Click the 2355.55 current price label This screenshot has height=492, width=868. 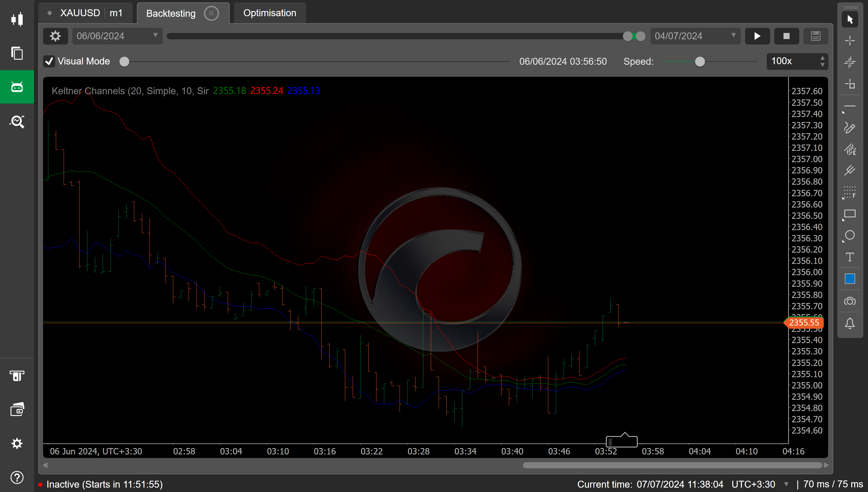click(804, 322)
